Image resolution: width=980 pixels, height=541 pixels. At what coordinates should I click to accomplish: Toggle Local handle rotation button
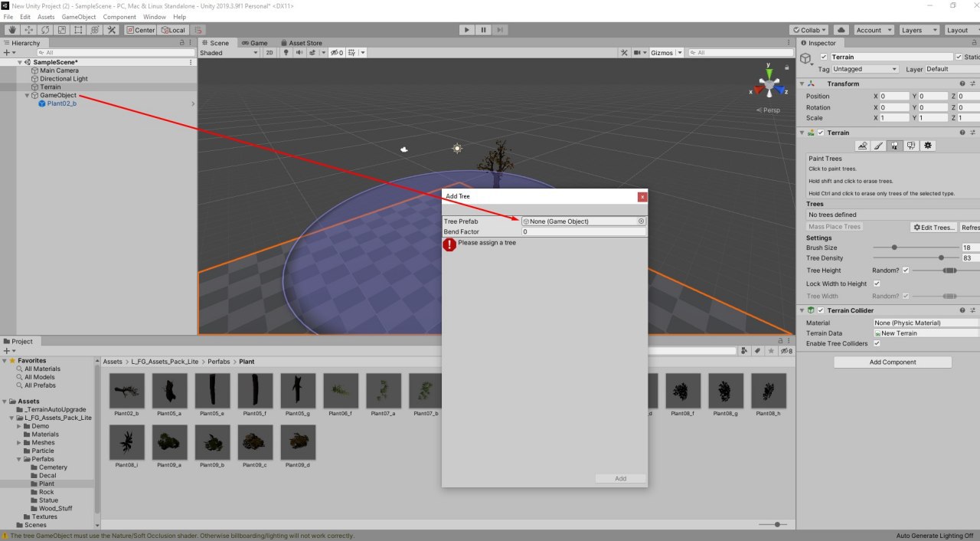(x=172, y=30)
